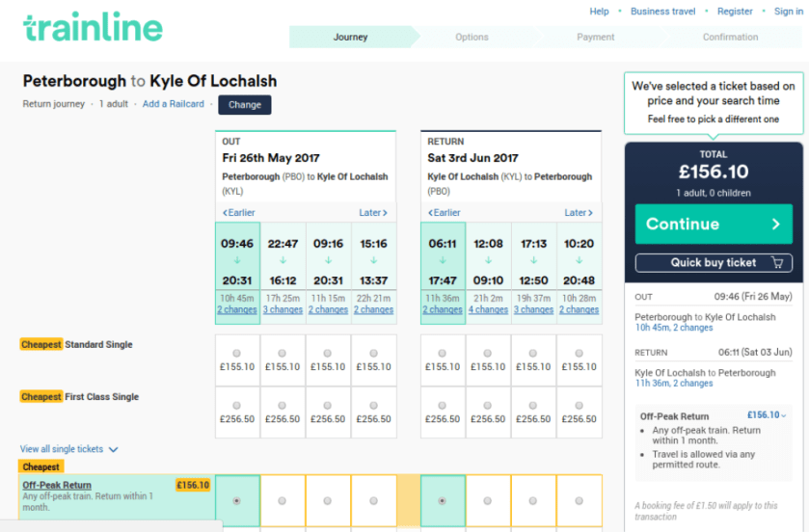809x532 pixels.
Task: Show earlier return trains
Action: 444,213
